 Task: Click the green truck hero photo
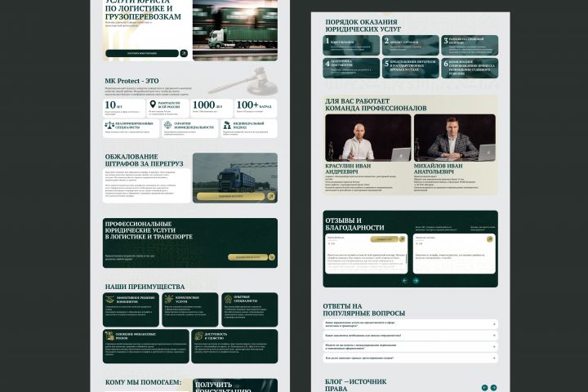235,30
